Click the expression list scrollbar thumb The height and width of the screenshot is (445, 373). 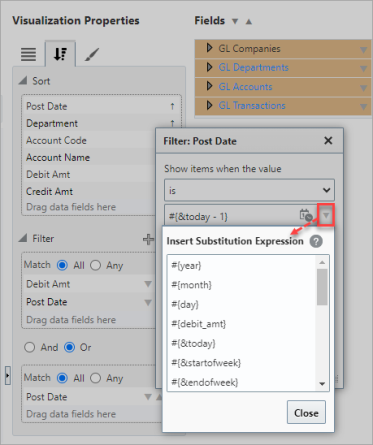click(322, 287)
